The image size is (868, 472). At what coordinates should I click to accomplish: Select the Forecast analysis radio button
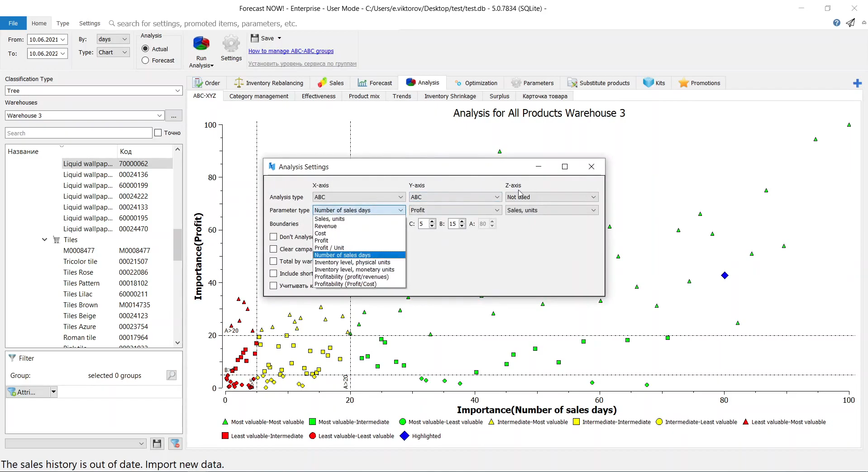[x=145, y=60]
